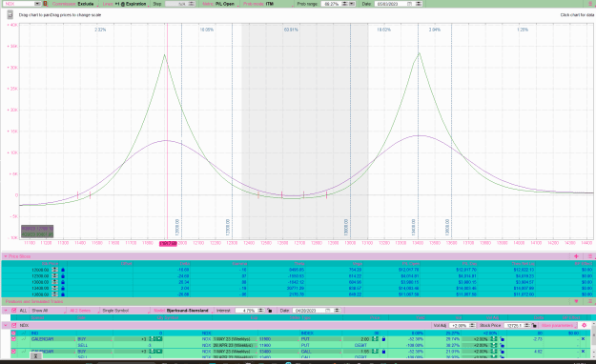Add a new price slice with plus icon

coord(576,256)
